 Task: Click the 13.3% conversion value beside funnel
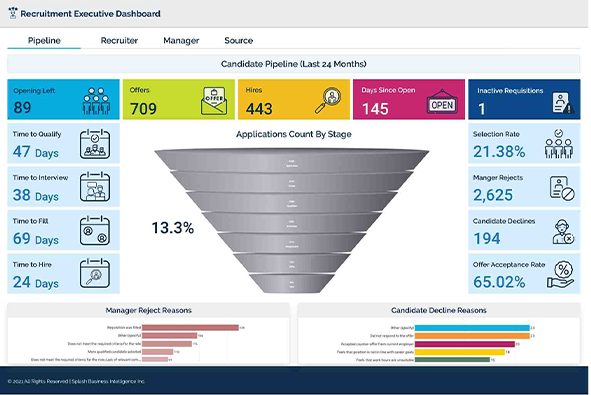tap(173, 228)
